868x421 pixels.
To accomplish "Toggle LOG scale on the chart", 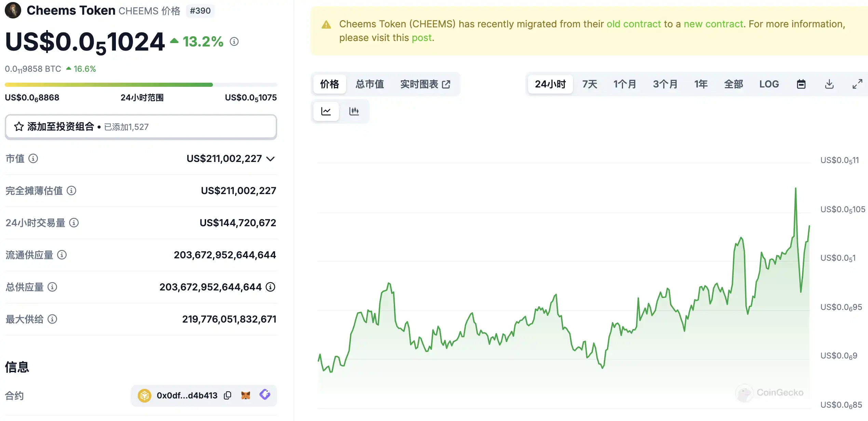I will pos(769,84).
